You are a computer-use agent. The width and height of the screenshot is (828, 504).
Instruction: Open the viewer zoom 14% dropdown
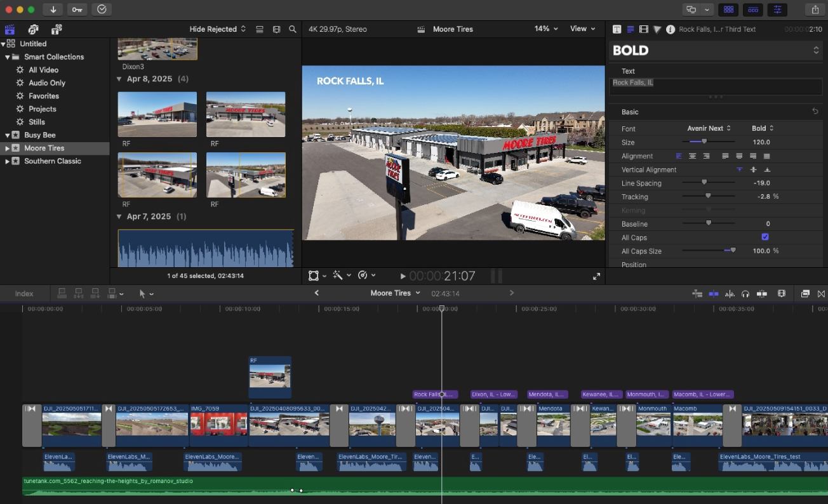(x=546, y=29)
